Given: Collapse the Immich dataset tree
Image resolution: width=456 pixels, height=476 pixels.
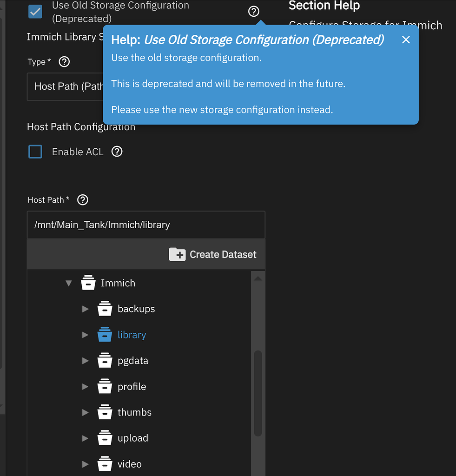Looking at the screenshot, I should point(68,283).
